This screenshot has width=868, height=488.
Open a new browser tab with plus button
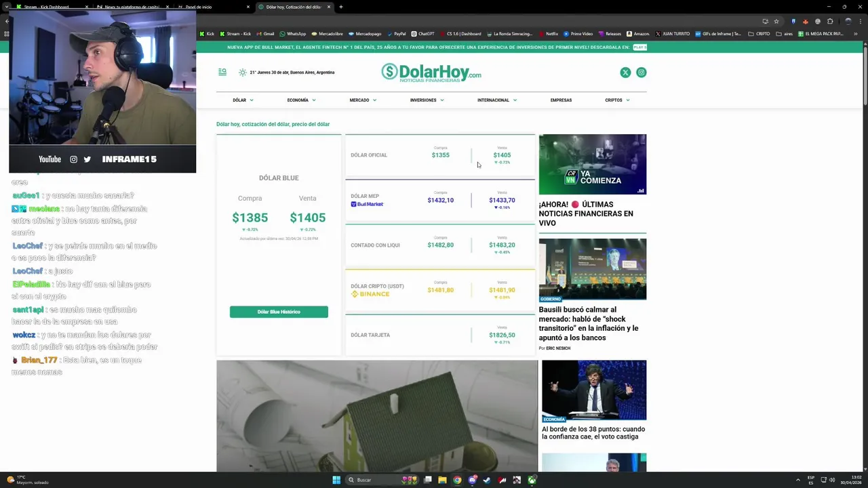(x=341, y=7)
